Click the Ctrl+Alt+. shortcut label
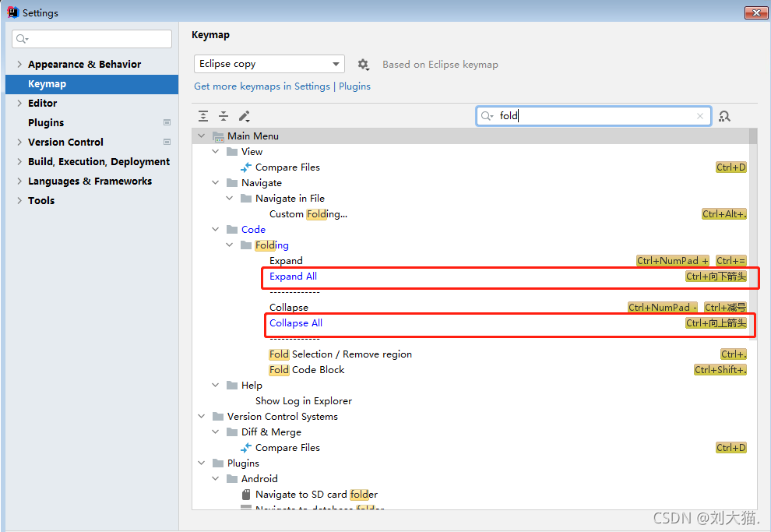This screenshot has width=771, height=532. point(724,214)
